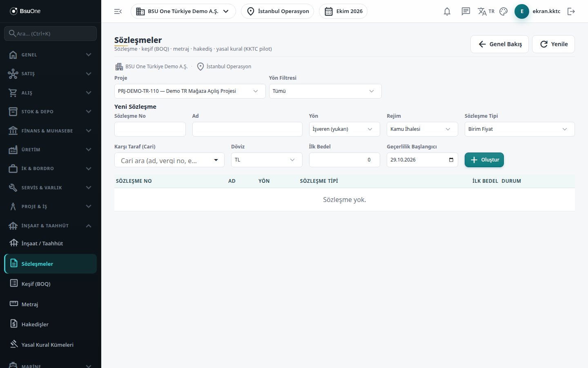Viewport: 588px width, 368px height.
Task: Open the calendar picker in Geçerlilik Başlangıcı
Action: pyautogui.click(x=451, y=160)
